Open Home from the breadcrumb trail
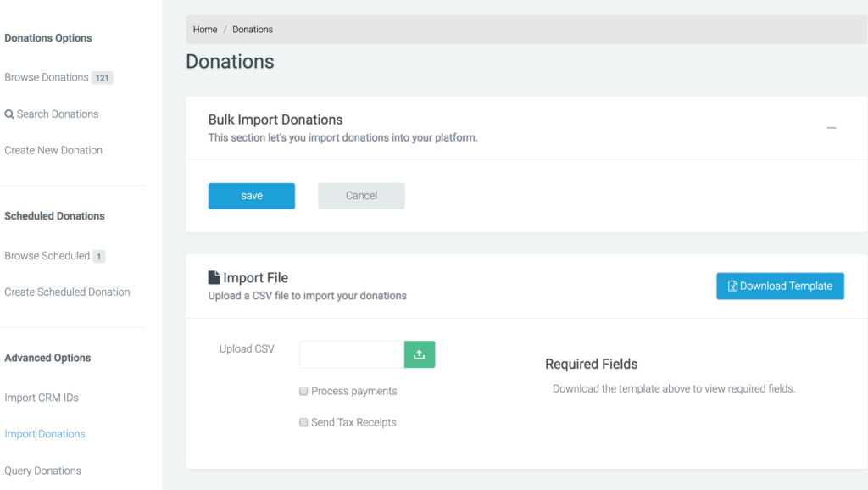 [x=204, y=29]
